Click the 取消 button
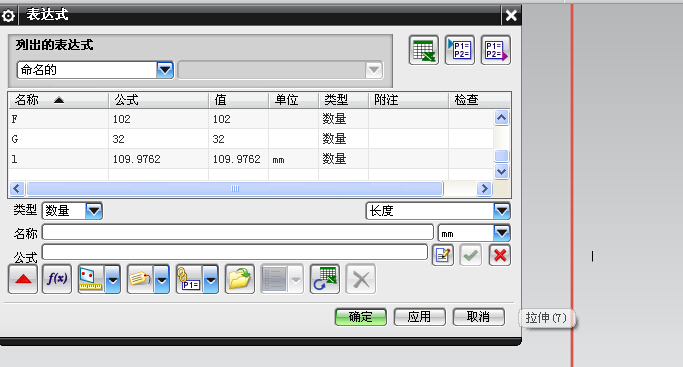 [479, 317]
